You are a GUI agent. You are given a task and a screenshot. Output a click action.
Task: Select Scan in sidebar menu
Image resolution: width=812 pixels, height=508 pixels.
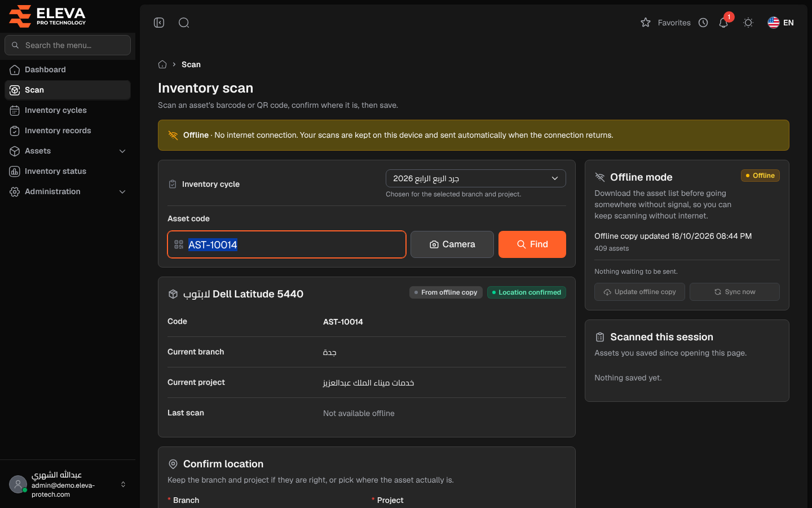tap(68, 90)
